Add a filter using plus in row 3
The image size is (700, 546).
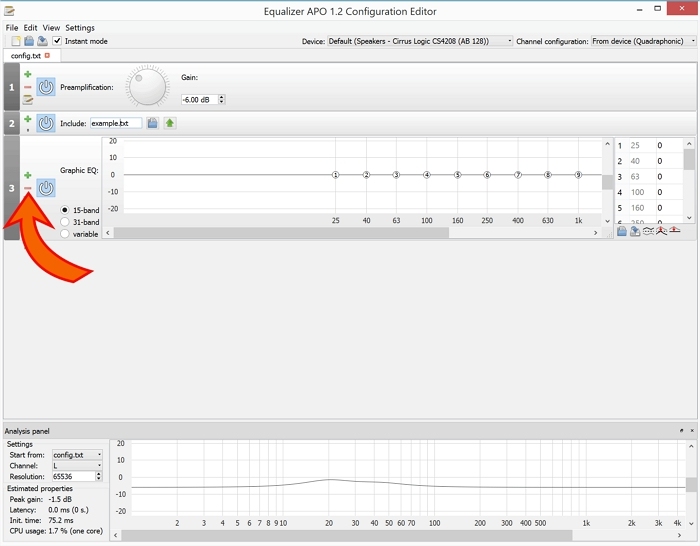tap(28, 175)
